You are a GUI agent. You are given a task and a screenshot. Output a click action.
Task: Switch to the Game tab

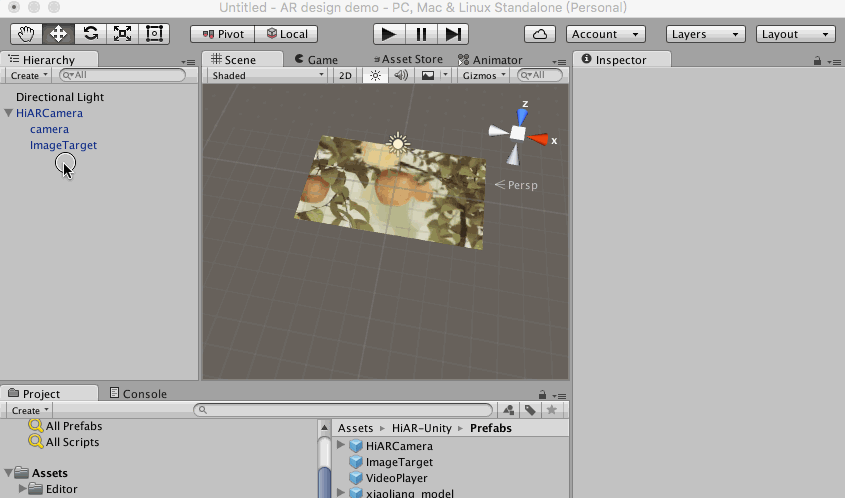pyautogui.click(x=316, y=60)
